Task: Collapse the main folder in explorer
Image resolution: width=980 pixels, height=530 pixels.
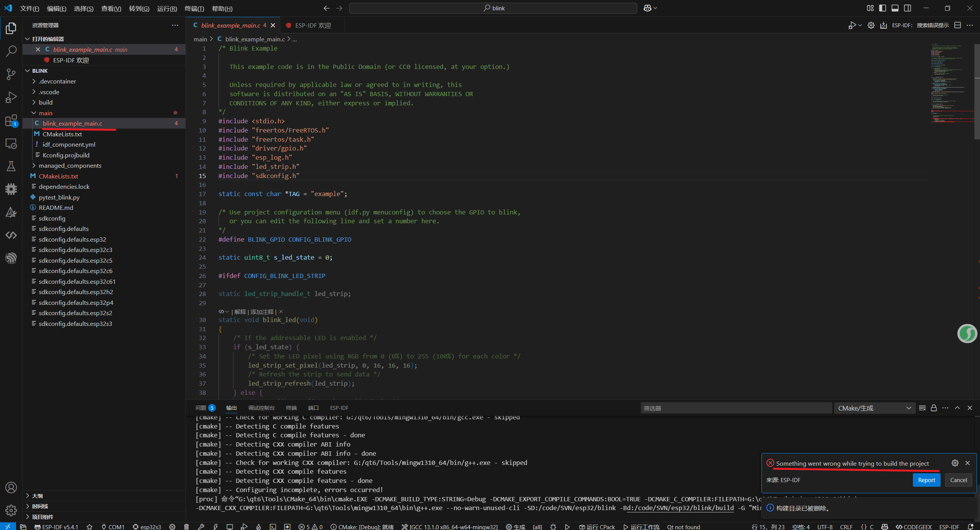Action: (x=34, y=113)
